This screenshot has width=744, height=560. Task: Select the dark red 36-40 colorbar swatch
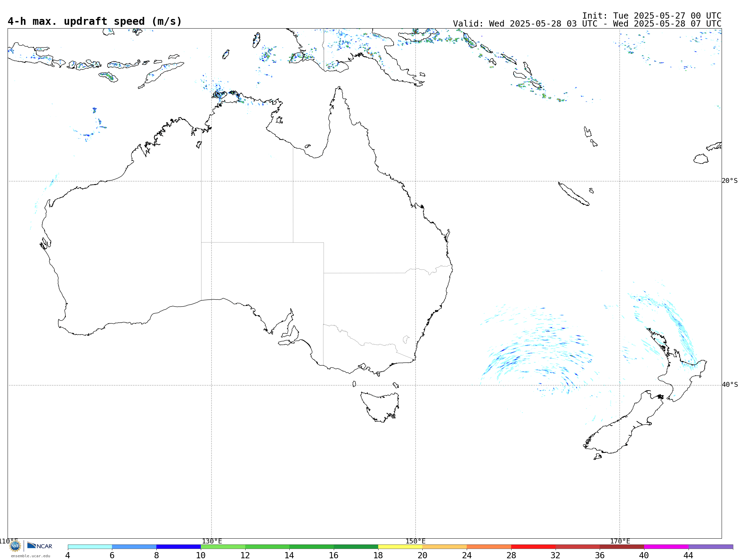coord(622,547)
